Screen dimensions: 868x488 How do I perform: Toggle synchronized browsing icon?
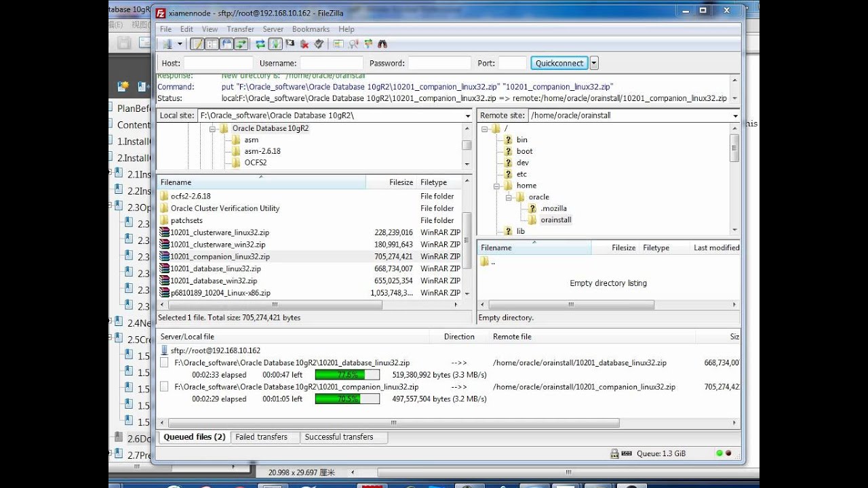pyautogui.click(x=368, y=44)
